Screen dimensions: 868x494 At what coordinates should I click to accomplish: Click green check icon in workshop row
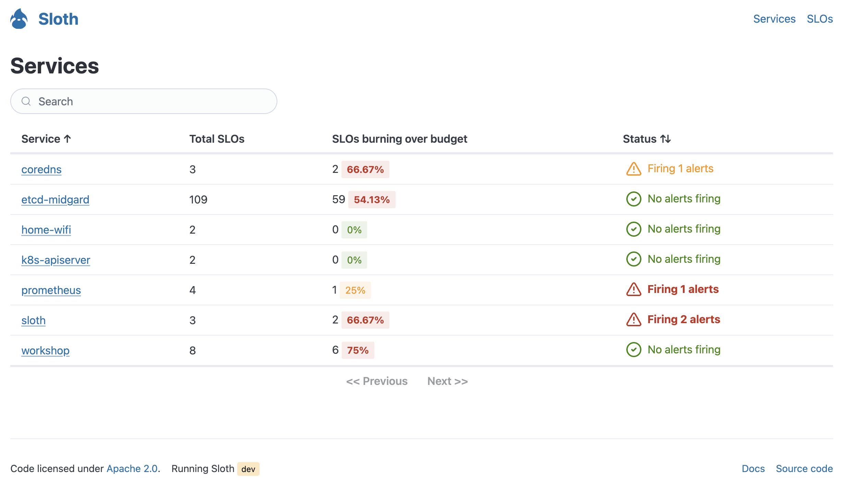pyautogui.click(x=634, y=350)
